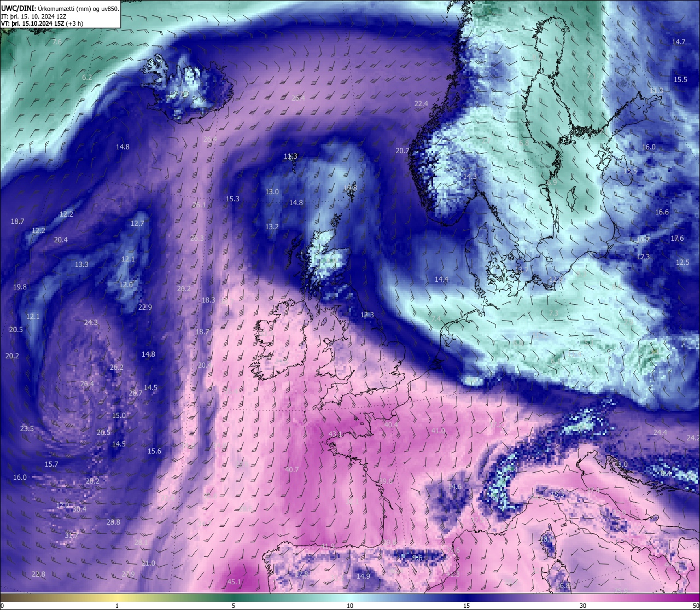This screenshot has height=610, width=700.
Task: Click the '7.6' value near Greenland
Action: pos(57,42)
